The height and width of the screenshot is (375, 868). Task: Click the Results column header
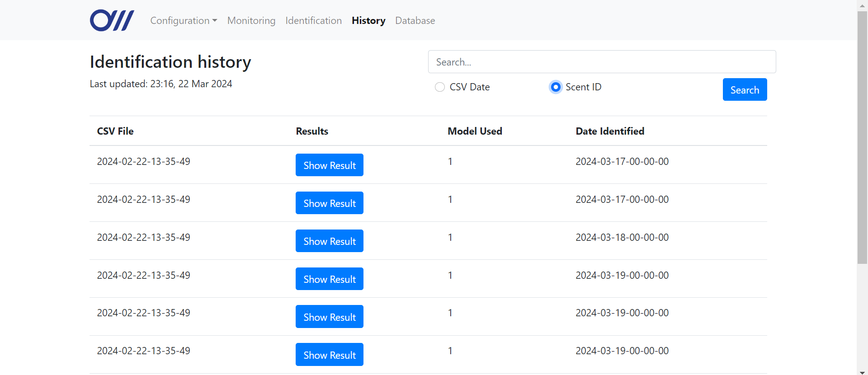[312, 131]
